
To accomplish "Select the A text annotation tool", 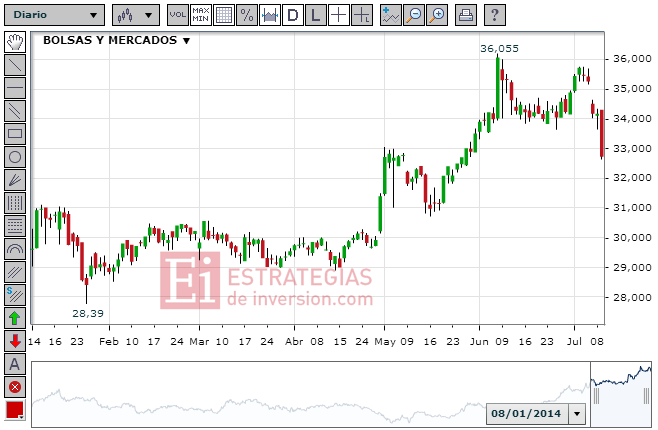I will [x=15, y=364].
